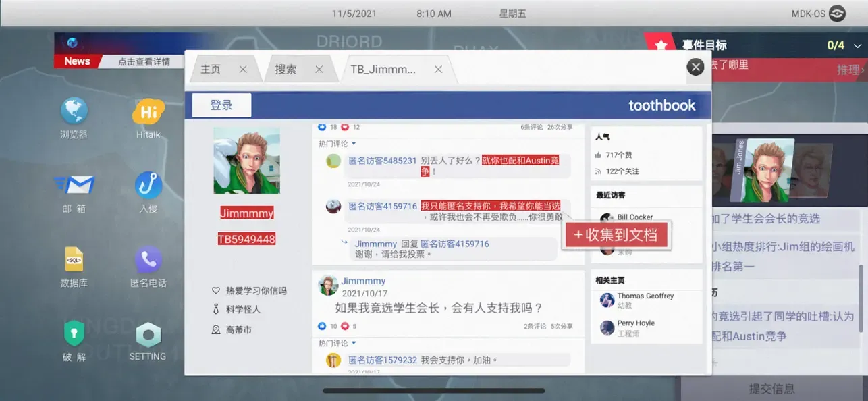Click the 登录 login button
Screen dimensions: 868x401
click(x=221, y=105)
